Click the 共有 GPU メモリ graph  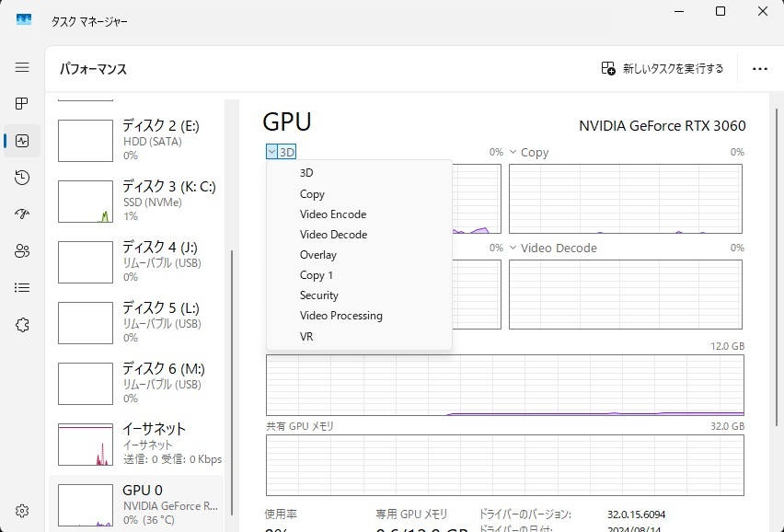click(505, 465)
